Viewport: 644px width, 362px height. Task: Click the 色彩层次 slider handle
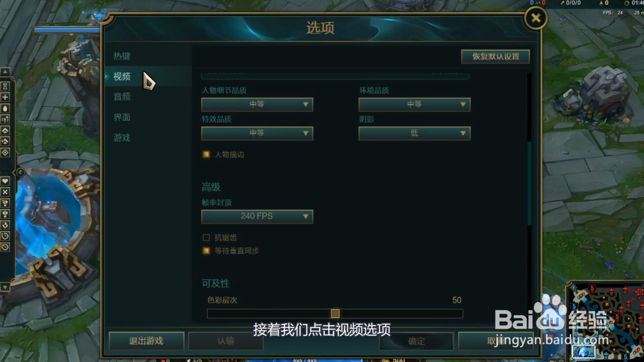335,313
